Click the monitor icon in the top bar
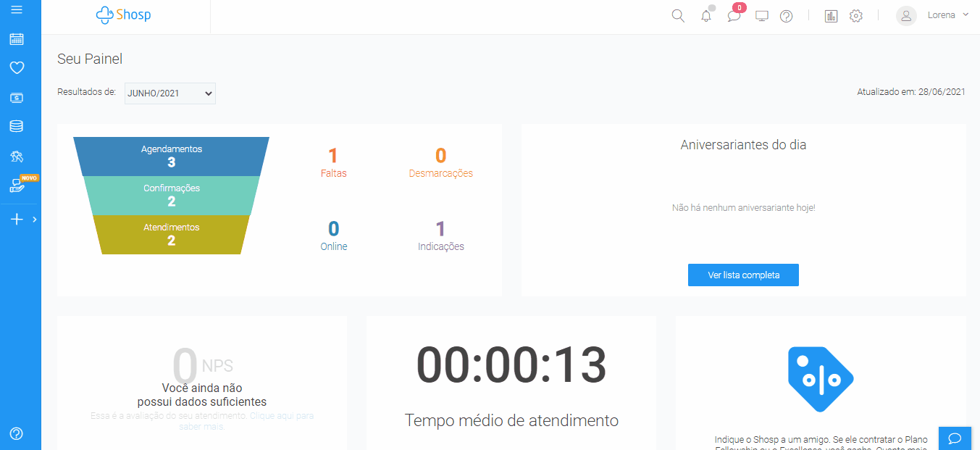Image resolution: width=980 pixels, height=450 pixels. click(x=761, y=14)
